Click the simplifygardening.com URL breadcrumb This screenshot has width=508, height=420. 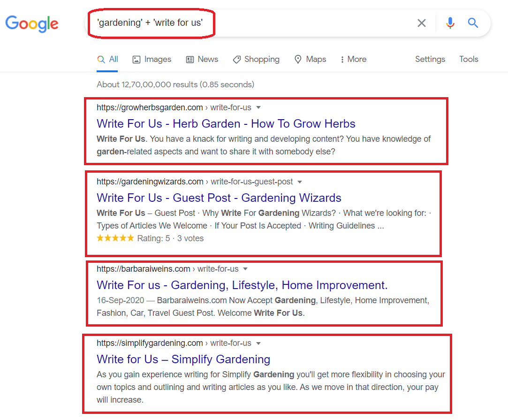point(174,343)
